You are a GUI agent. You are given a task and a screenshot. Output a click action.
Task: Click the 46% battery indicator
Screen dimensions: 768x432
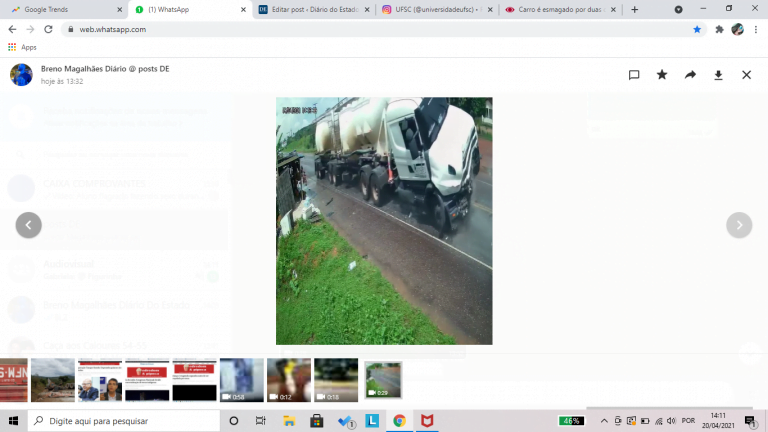click(571, 421)
